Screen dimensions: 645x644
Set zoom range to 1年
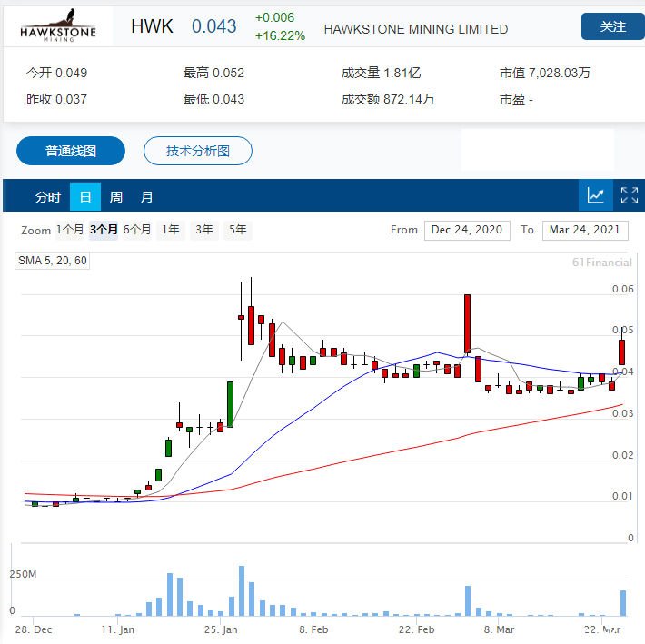(x=171, y=230)
